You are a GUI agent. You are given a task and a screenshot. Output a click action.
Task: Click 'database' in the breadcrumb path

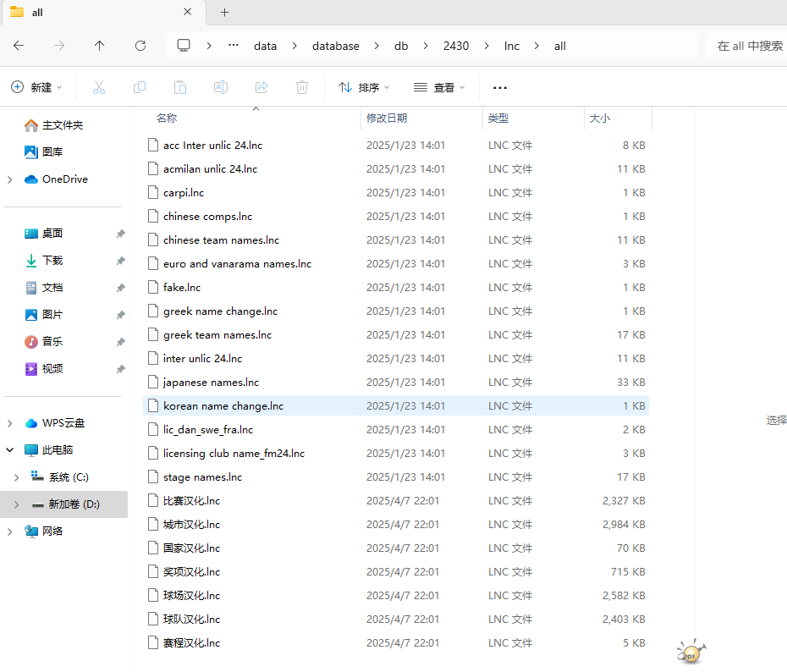click(x=336, y=47)
